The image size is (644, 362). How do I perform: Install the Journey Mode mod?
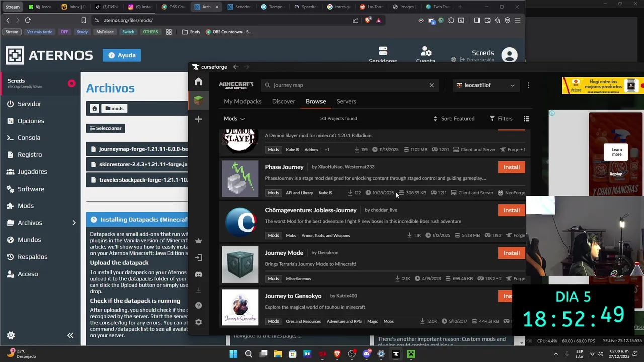tap(512, 253)
